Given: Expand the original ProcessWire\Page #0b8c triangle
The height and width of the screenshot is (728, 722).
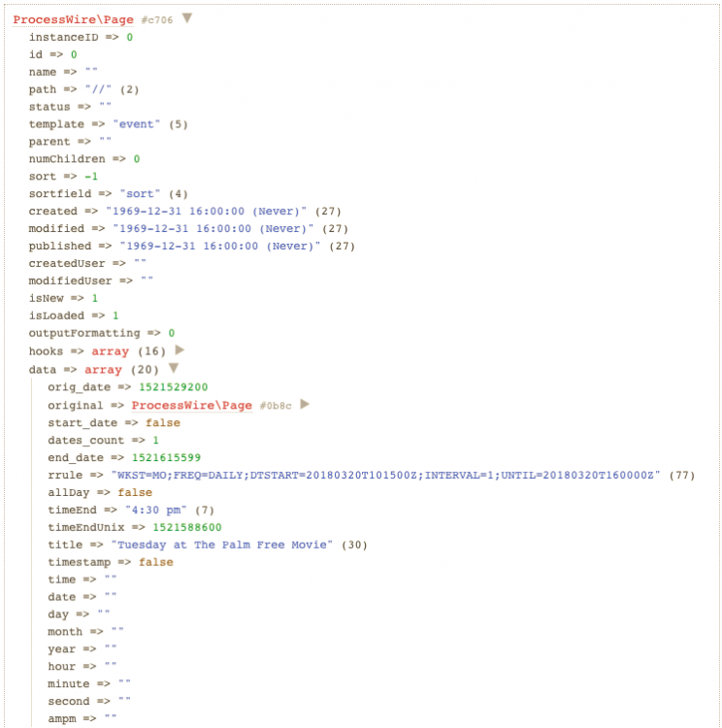Looking at the screenshot, I should [305, 405].
